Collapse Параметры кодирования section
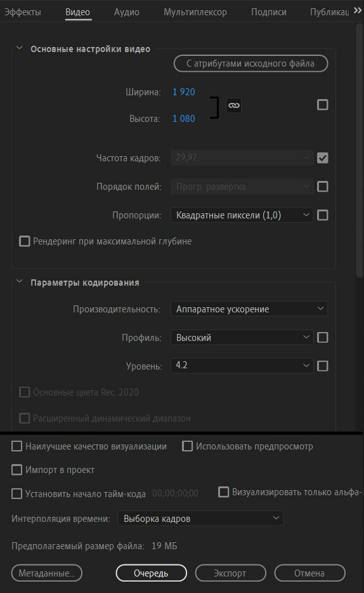This screenshot has height=593, width=364. coord(19,282)
